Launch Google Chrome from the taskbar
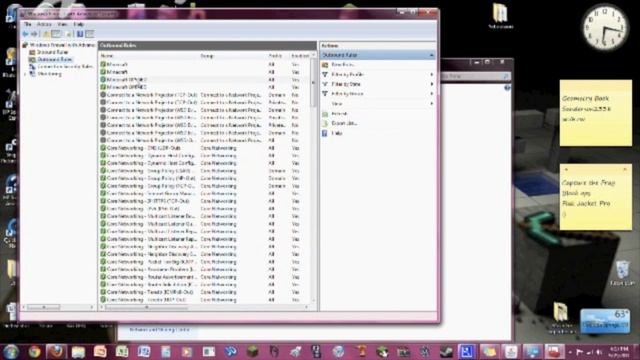 tap(34, 351)
